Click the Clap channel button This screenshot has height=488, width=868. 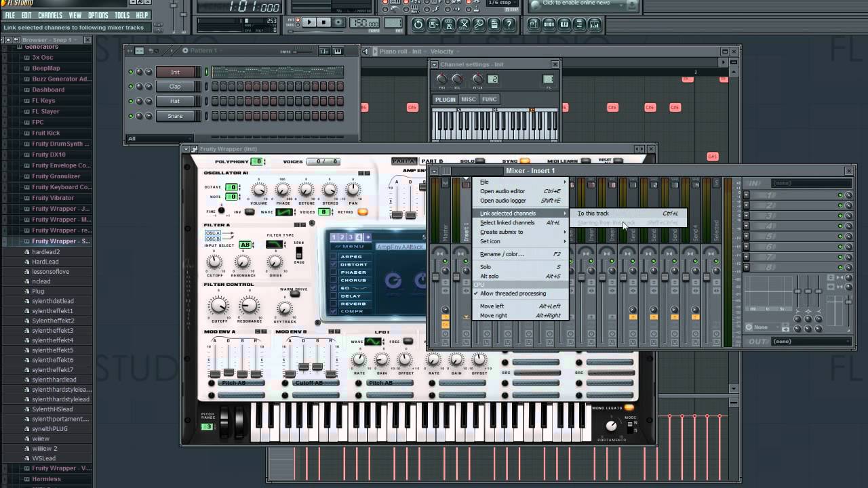click(x=175, y=87)
